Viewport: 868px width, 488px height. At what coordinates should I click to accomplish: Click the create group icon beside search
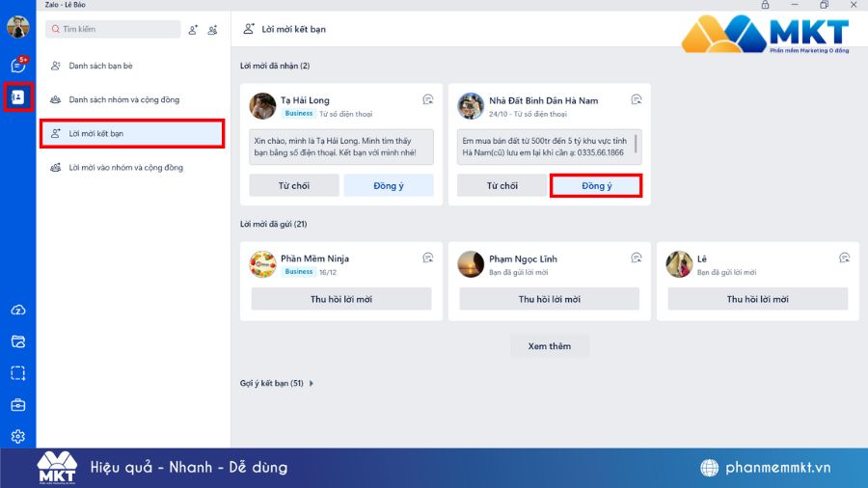coord(213,30)
